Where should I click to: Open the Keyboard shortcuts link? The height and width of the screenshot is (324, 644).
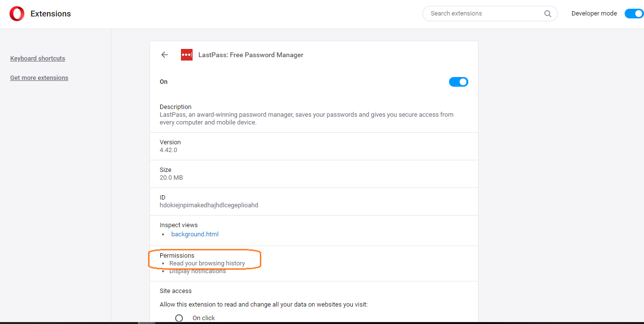[38, 59]
